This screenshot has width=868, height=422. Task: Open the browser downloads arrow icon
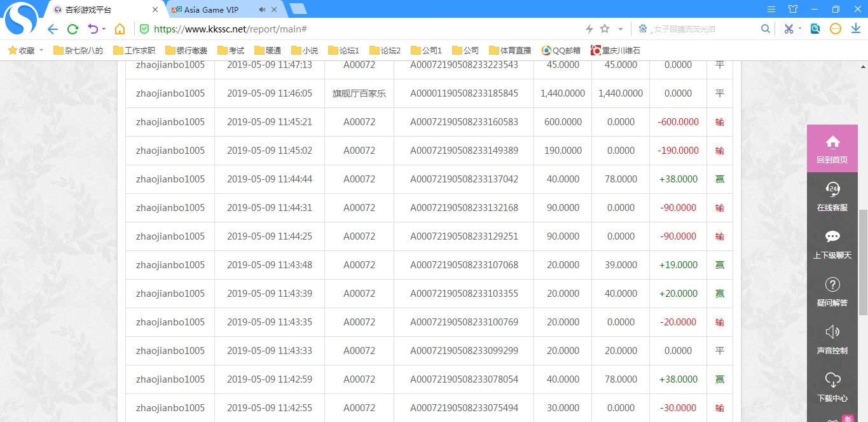(x=856, y=29)
